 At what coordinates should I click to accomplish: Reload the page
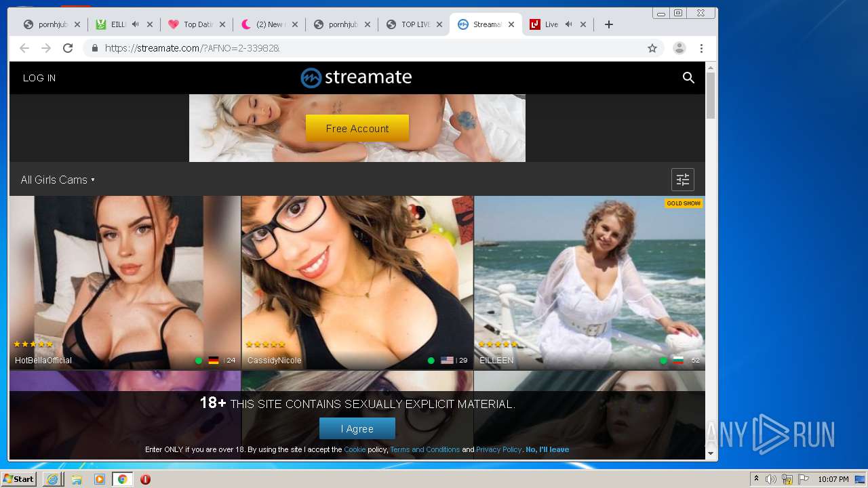point(68,48)
